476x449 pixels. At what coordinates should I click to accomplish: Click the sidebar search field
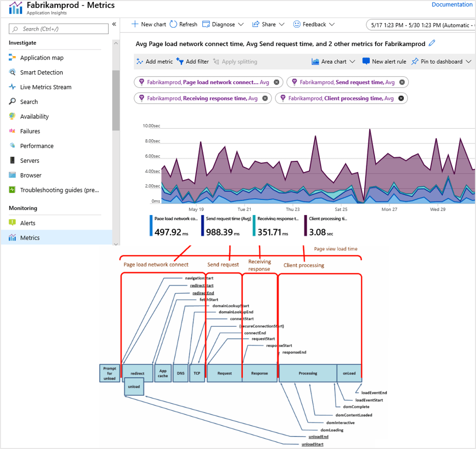pos(58,29)
